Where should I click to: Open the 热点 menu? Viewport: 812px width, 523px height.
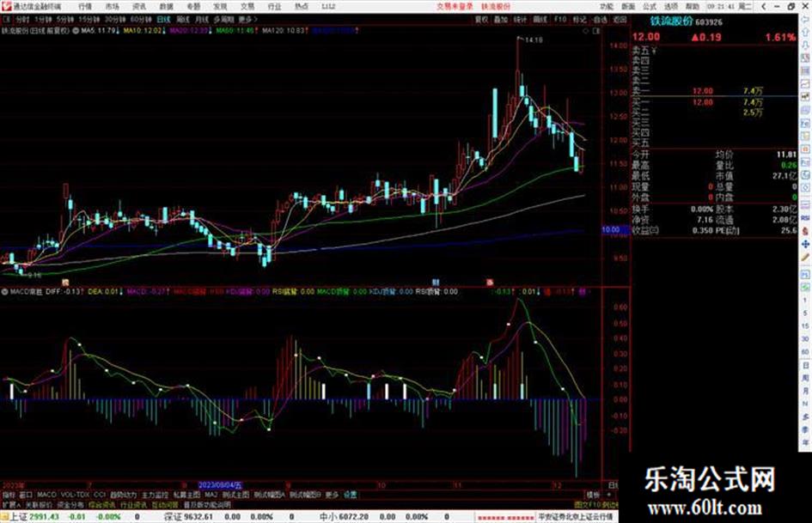click(x=302, y=6)
